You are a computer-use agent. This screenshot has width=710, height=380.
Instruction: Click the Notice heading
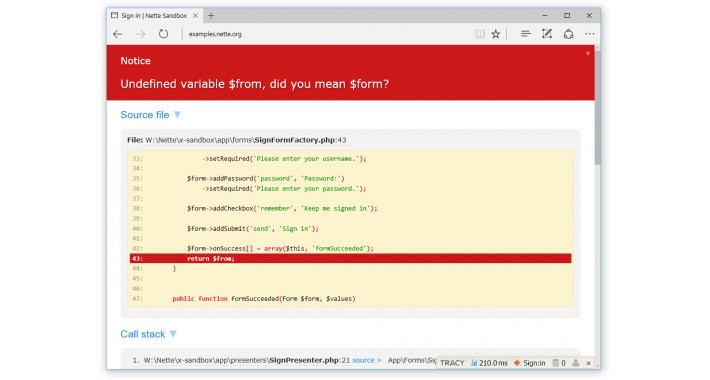click(135, 61)
